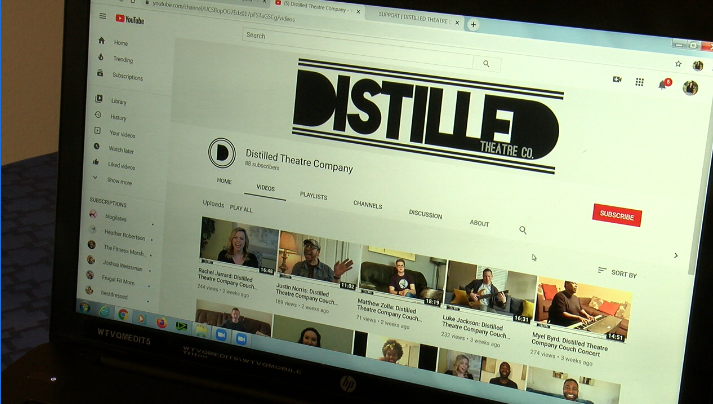The width and height of the screenshot is (713, 404).
Task: Click the Distilled channel avatar logo
Action: click(222, 153)
